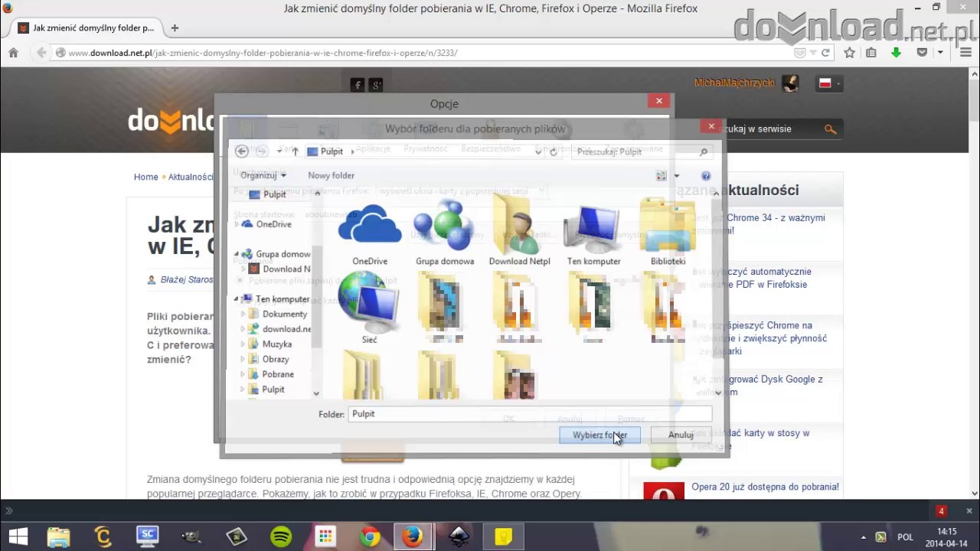The image size is (980, 551).
Task: Close the Opcje dialog window
Action: pos(658,101)
